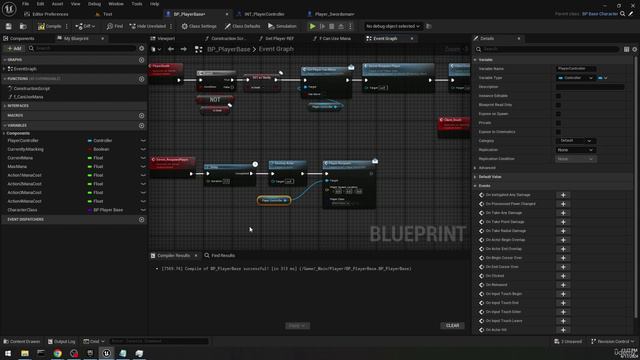Toggle Instance Editable checkbox

click(x=558, y=96)
